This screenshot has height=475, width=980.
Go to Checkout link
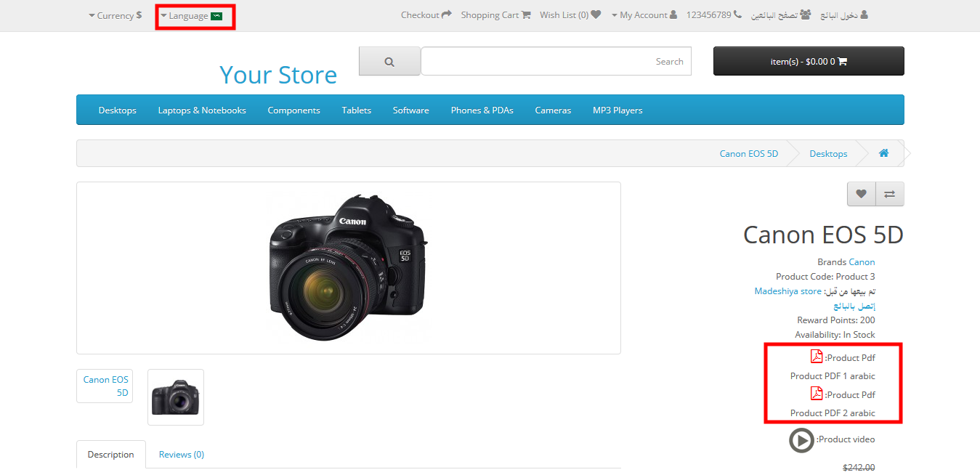426,15
